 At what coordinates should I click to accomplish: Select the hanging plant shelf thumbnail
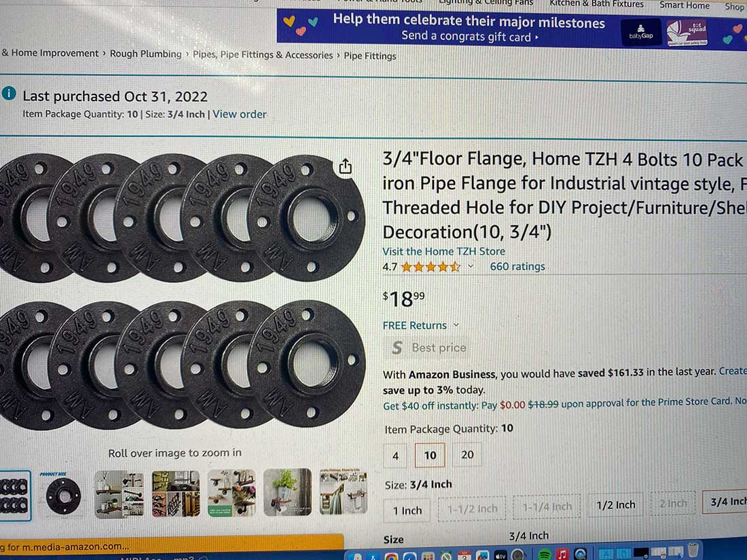coord(287,492)
